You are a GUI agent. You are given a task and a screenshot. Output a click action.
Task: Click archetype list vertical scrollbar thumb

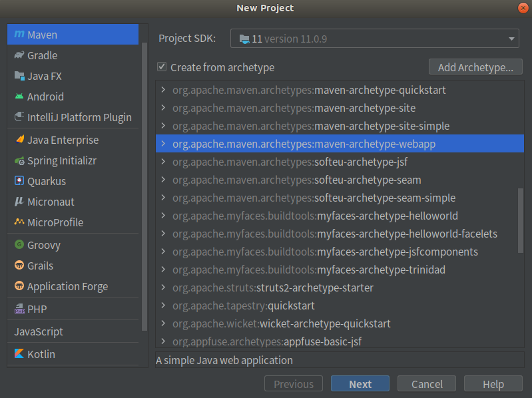click(x=521, y=220)
